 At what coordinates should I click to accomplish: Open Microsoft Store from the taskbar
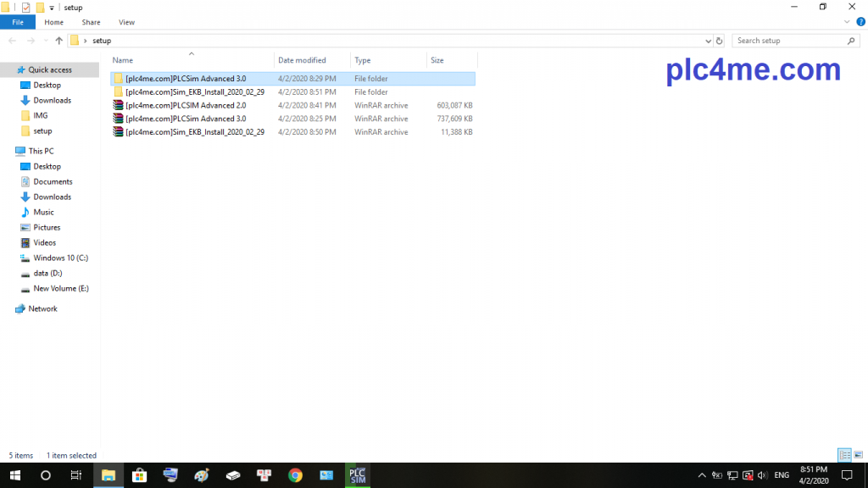(x=139, y=475)
